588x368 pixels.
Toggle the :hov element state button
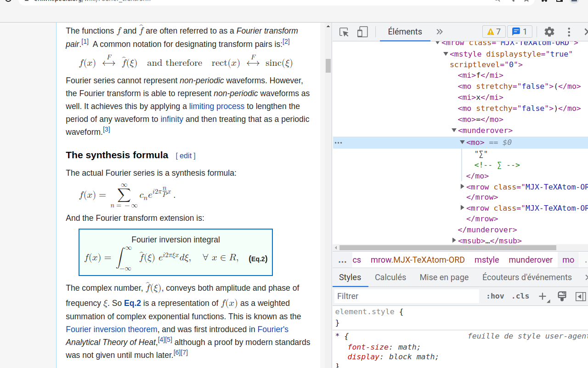pyautogui.click(x=495, y=296)
